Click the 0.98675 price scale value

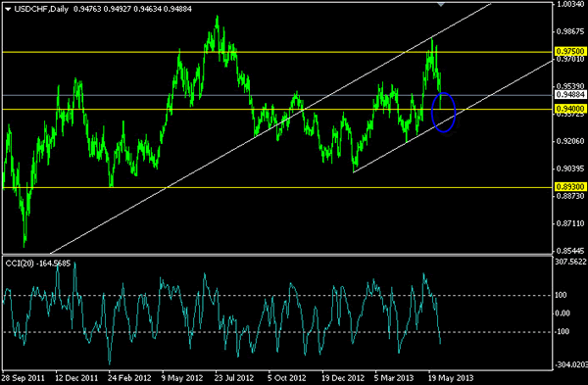coord(570,31)
